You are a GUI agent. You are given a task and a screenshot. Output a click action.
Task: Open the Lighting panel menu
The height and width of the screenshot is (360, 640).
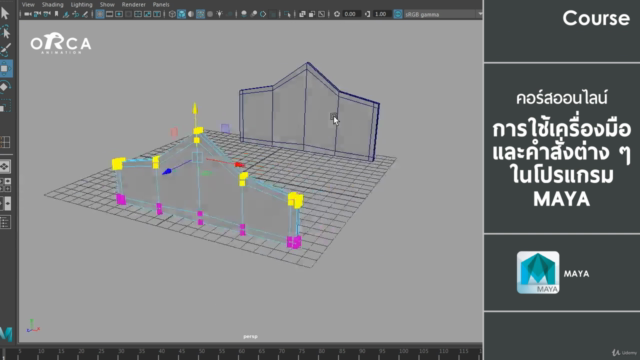point(82,4)
